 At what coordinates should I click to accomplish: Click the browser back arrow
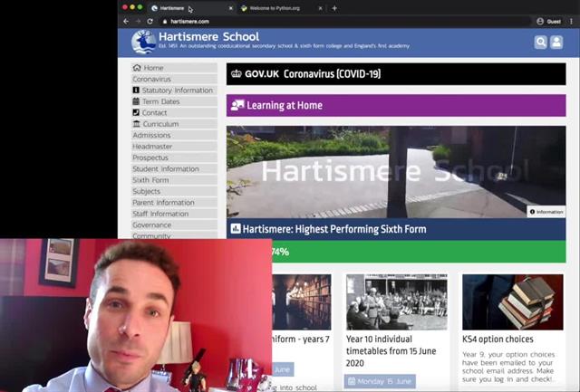click(x=126, y=22)
